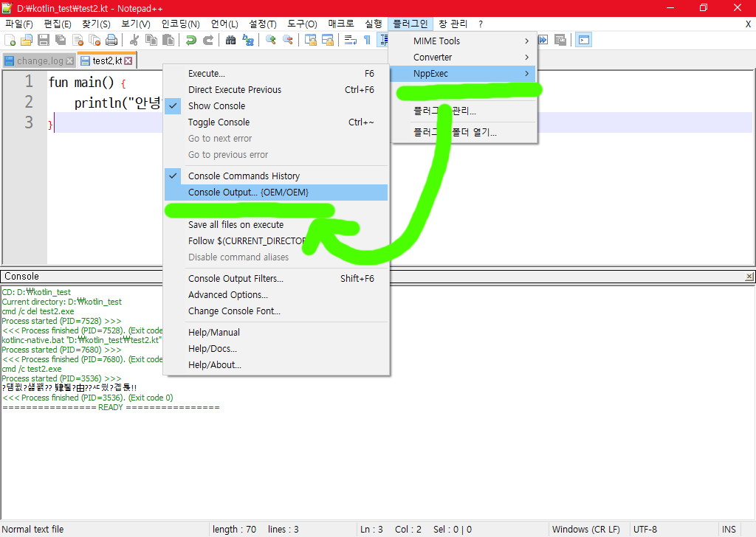
Task: Toggle the Word wrap toolbar icon
Action: tap(351, 40)
